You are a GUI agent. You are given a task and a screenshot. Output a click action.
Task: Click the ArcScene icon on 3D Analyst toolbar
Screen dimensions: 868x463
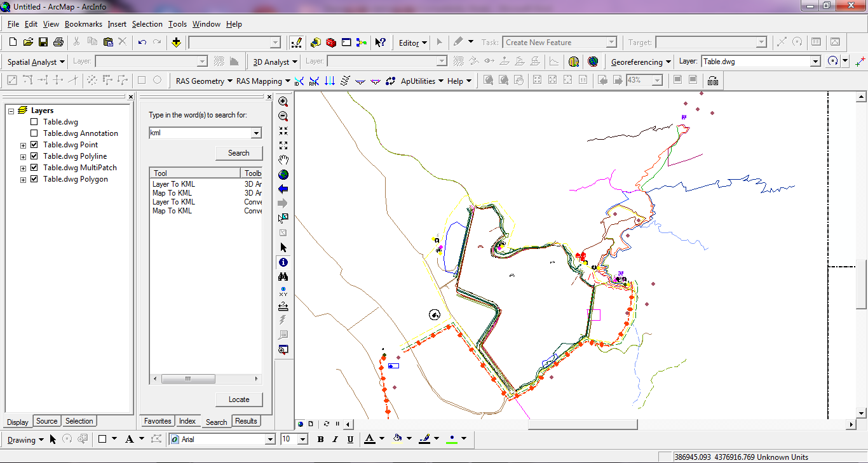[574, 62]
